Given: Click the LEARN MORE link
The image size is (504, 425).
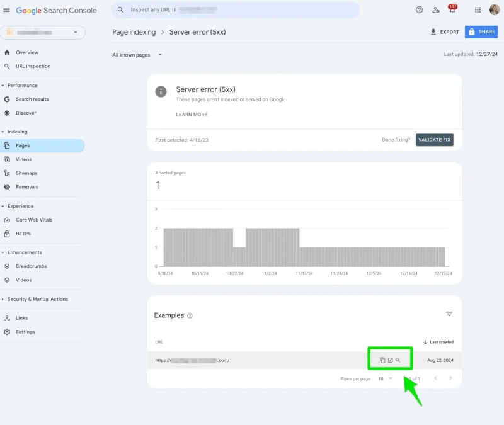Looking at the screenshot, I should (192, 115).
